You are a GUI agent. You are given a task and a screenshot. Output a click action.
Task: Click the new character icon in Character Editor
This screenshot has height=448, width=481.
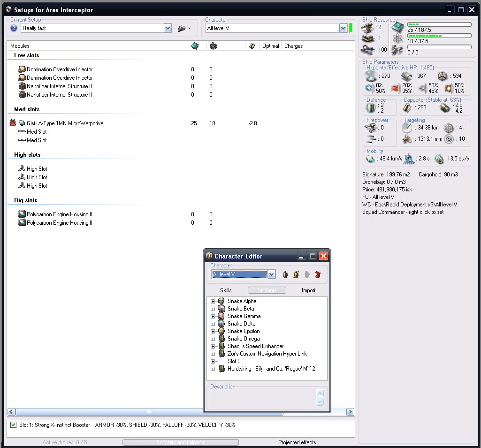pyautogui.click(x=285, y=274)
